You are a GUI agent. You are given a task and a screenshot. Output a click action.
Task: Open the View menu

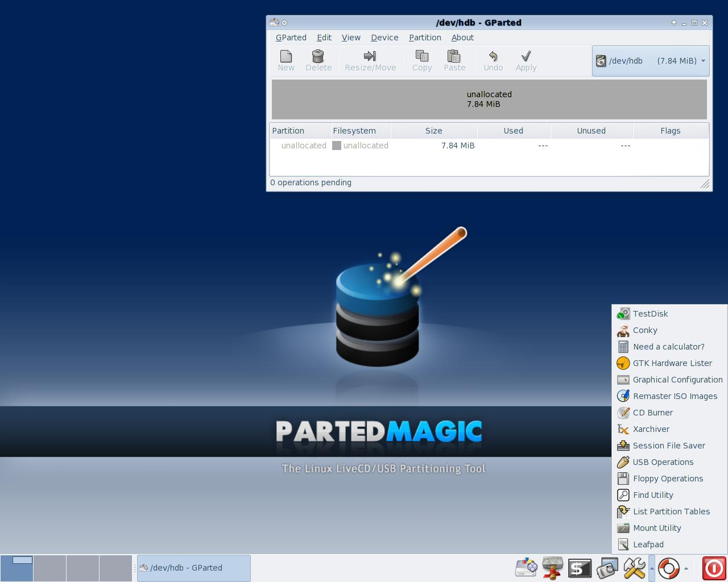[x=351, y=38]
